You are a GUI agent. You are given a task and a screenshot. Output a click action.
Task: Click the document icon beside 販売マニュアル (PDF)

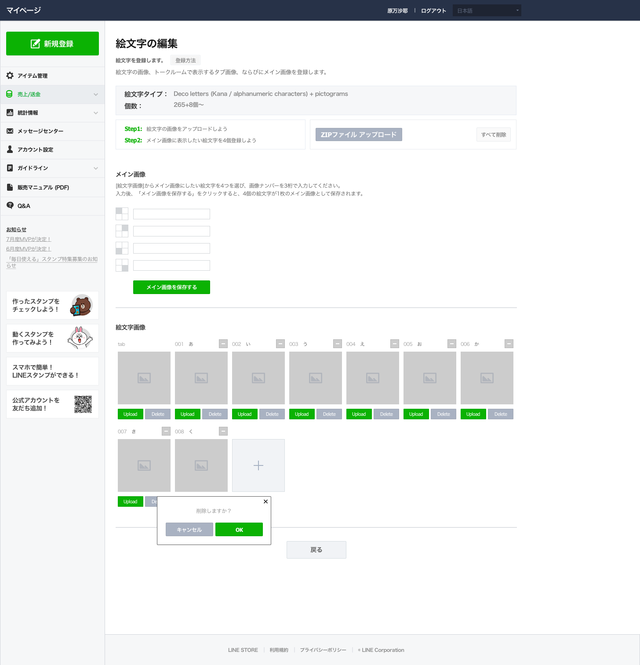pos(10,187)
